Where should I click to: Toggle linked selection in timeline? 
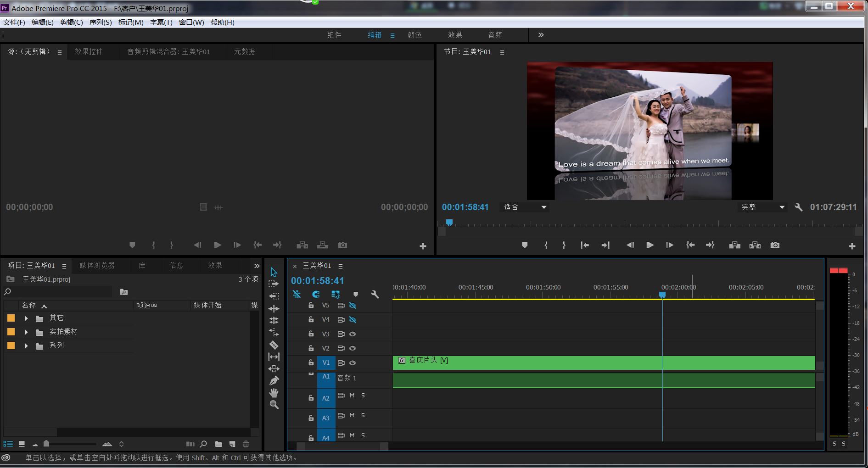336,294
